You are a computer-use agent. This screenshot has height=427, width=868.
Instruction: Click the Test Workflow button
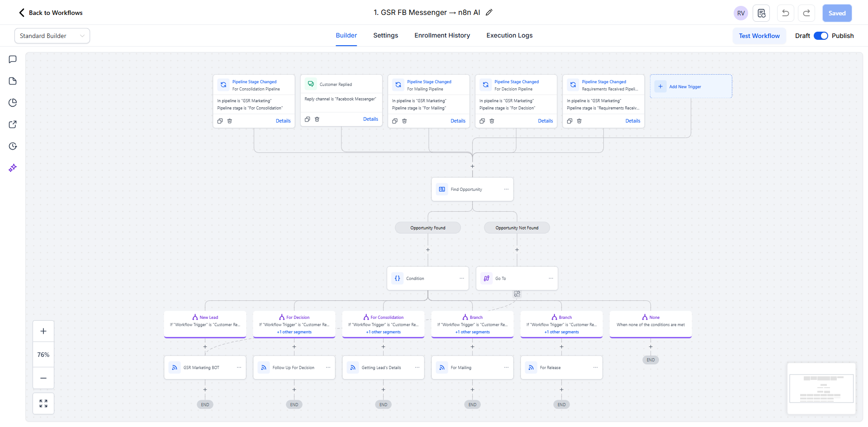click(x=759, y=36)
